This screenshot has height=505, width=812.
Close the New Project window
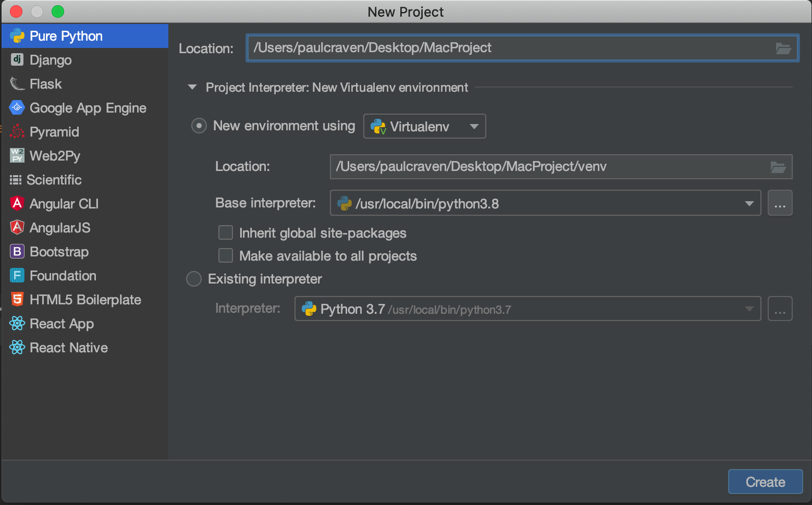[16, 11]
